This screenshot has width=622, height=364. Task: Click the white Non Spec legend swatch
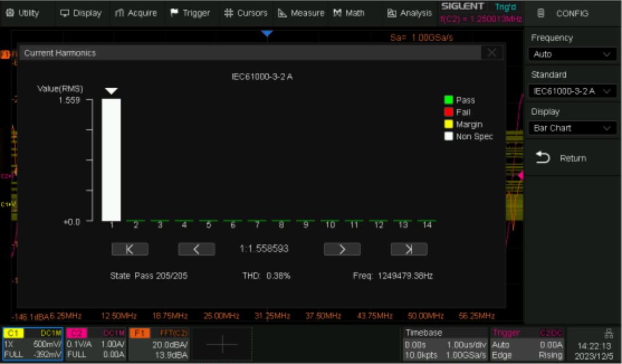[x=449, y=136]
